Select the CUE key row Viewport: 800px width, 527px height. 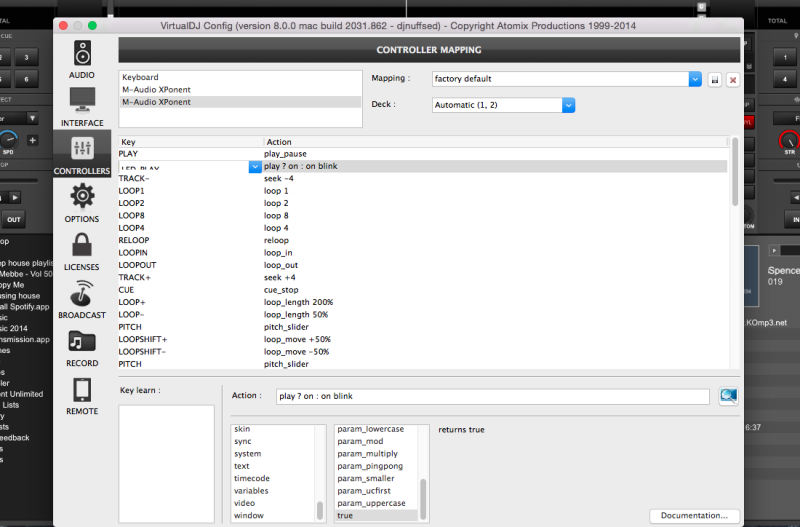click(422, 290)
